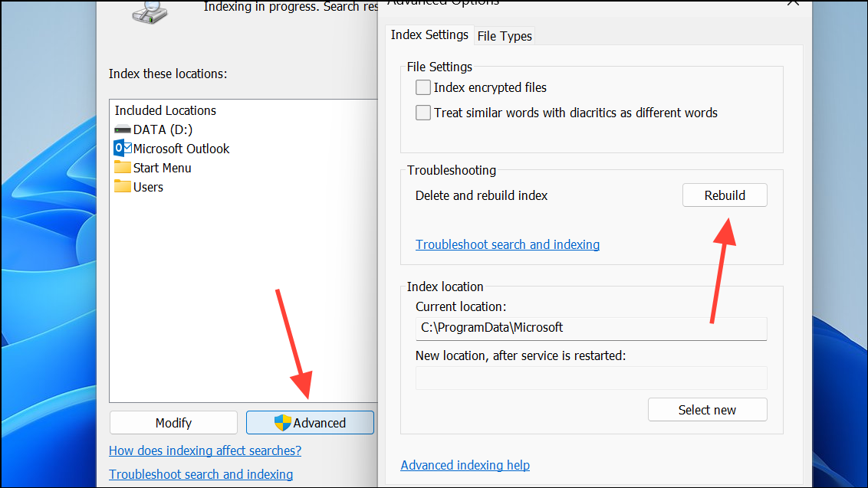This screenshot has height=488, width=868.
Task: Click the Start Menu folder icon
Action: [x=123, y=167]
